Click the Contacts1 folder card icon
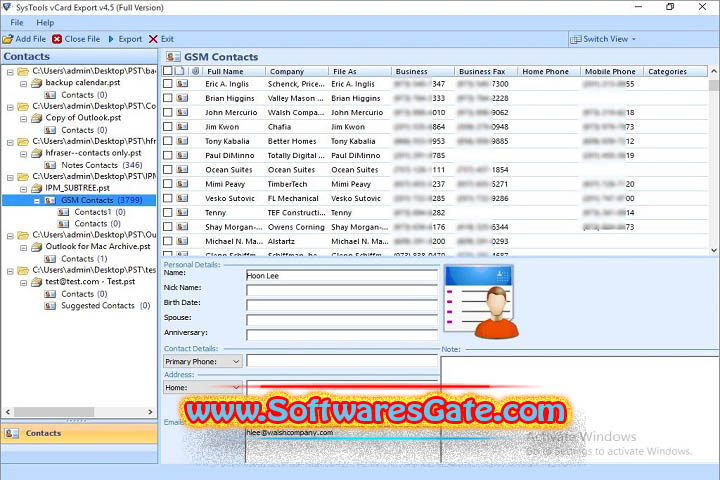This screenshot has height=480, width=720. pos(63,212)
